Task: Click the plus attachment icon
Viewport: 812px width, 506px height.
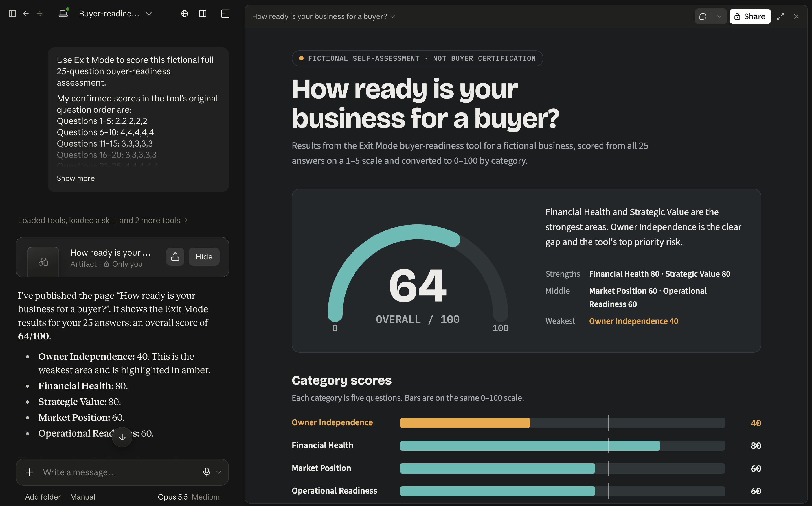Action: 29,472
